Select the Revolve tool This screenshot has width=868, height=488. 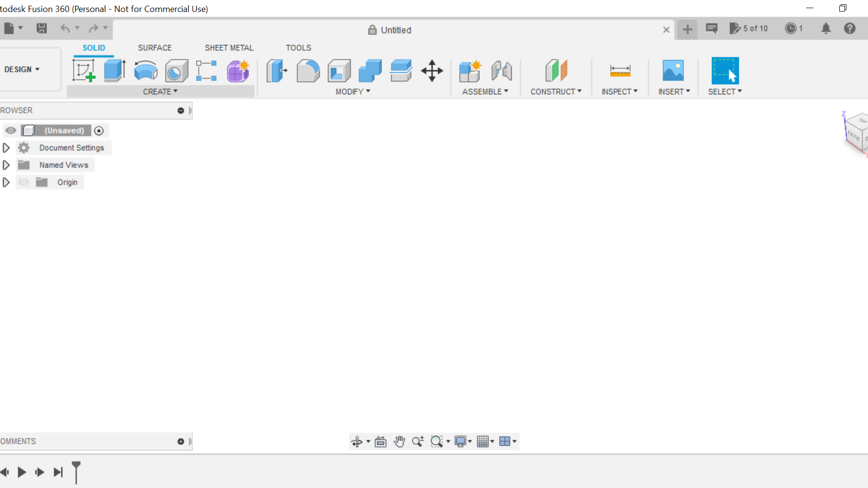pos(145,70)
